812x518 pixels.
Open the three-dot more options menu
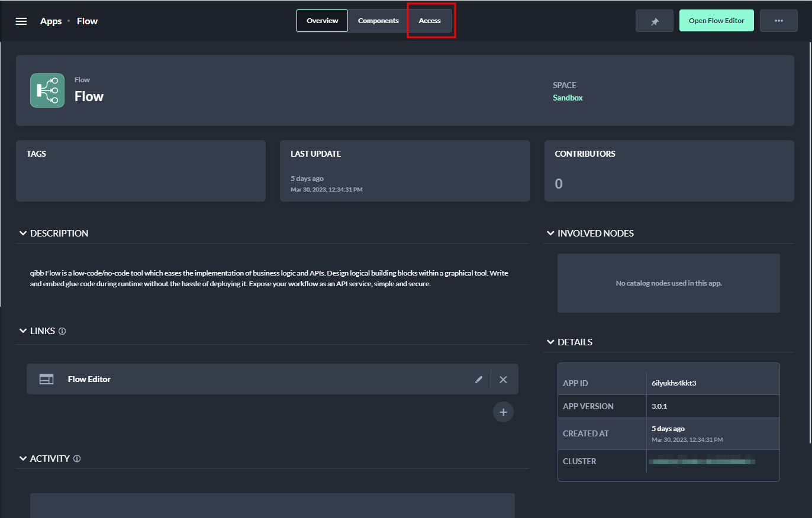click(778, 21)
